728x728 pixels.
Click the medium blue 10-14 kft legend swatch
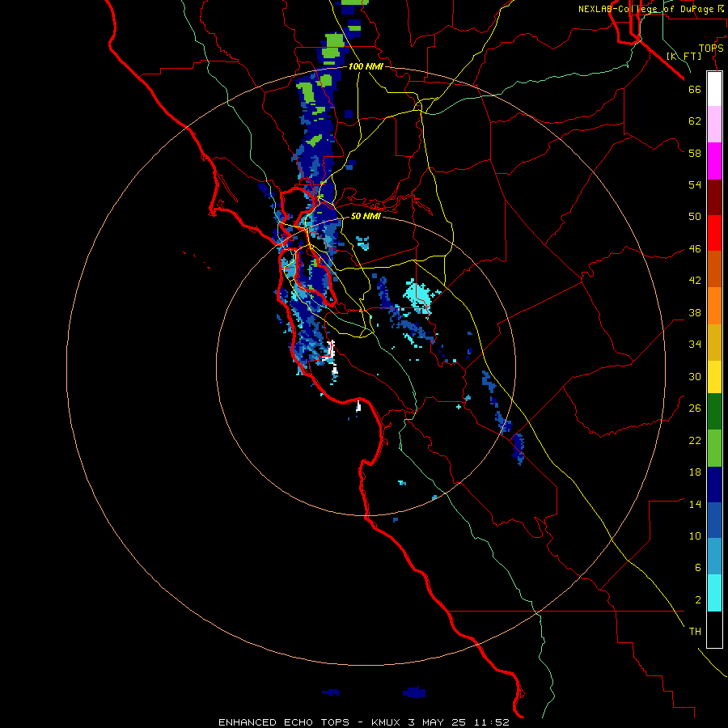[x=714, y=520]
